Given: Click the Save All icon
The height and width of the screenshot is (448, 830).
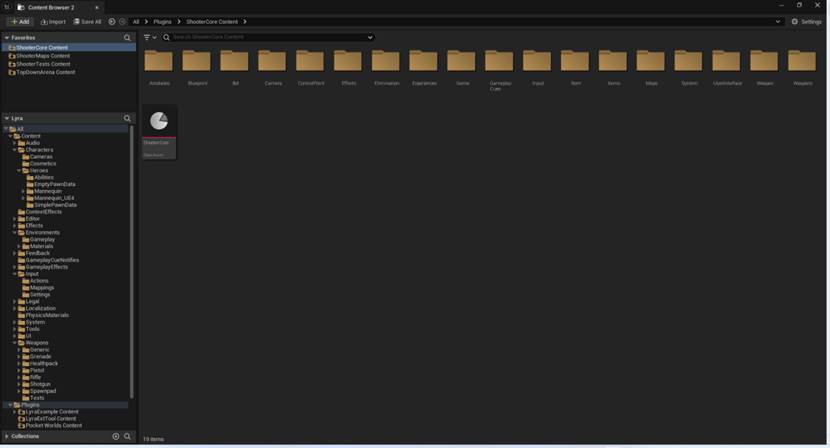Looking at the screenshot, I should click(77, 21).
